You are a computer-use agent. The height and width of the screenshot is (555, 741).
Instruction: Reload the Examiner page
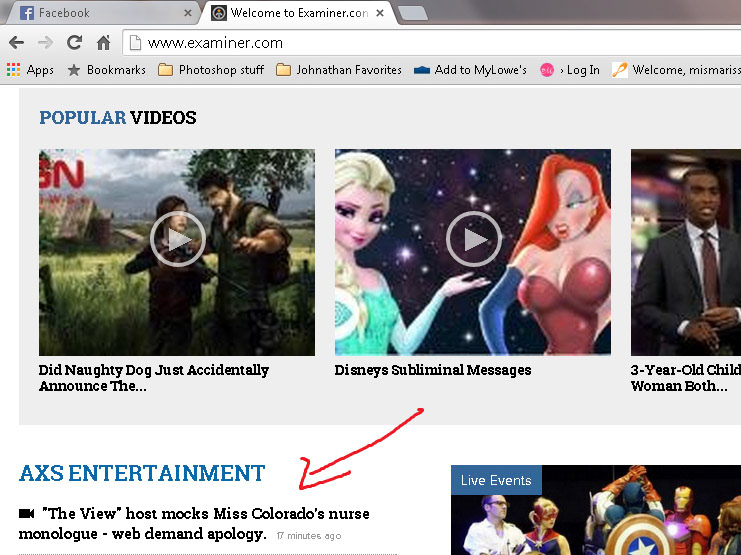tap(74, 43)
